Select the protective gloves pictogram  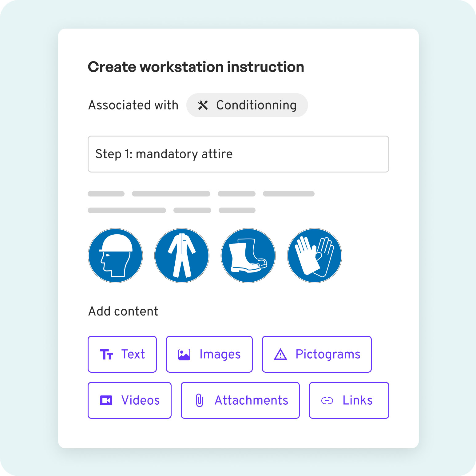[315, 256]
